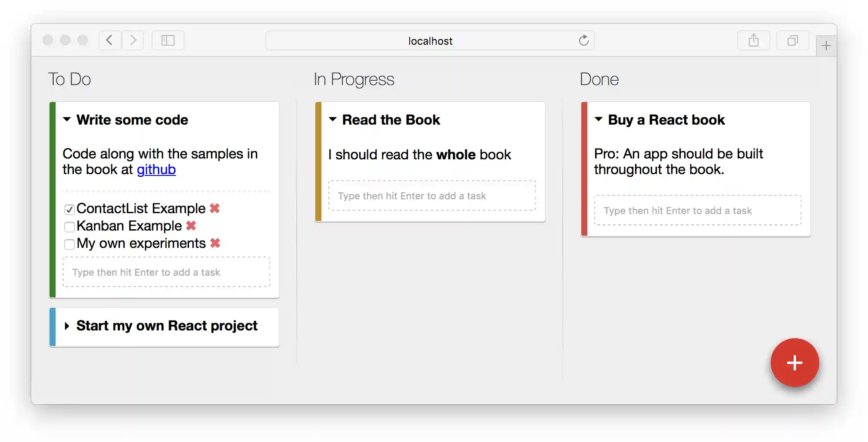Image resolution: width=868 pixels, height=442 pixels.
Task: Open the browser share menu
Action: click(753, 41)
